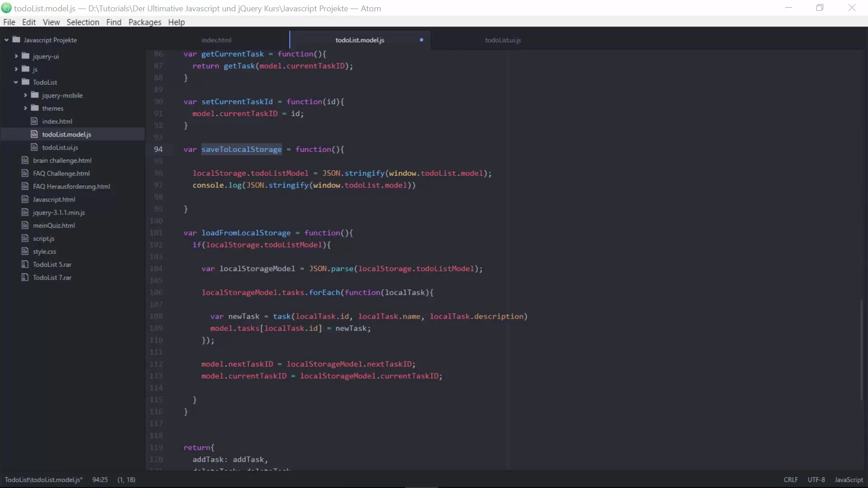Click the archive icon of TodoList 5.rar
The image size is (868, 488).
coord(25,264)
